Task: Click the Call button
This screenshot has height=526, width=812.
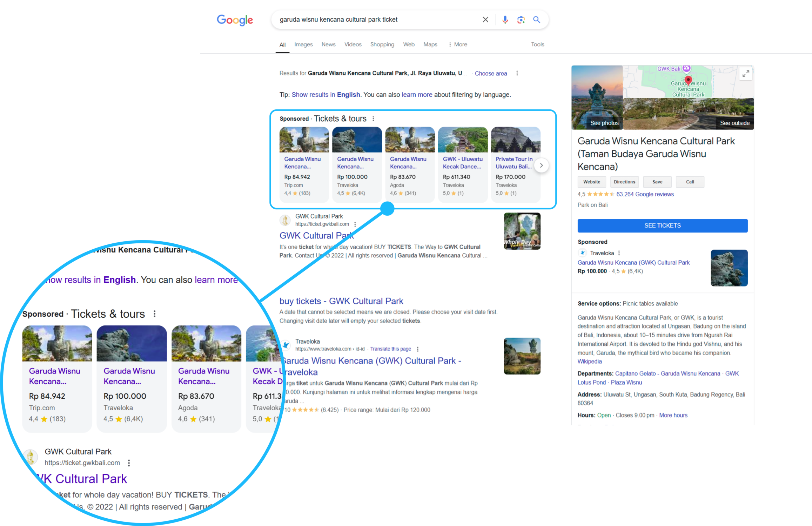Action: [690, 182]
